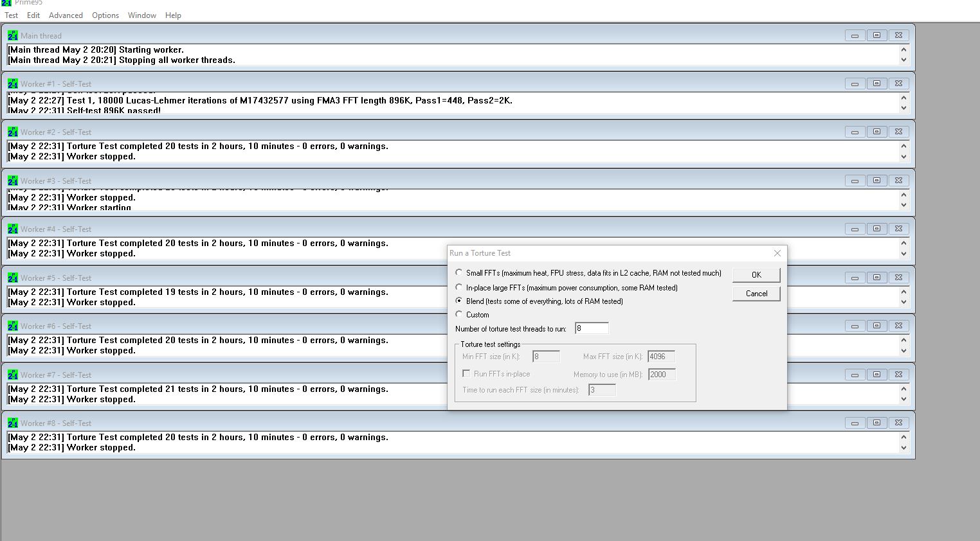Minimize the Main thread window
Viewport: 980px width, 541px height.
(x=855, y=35)
